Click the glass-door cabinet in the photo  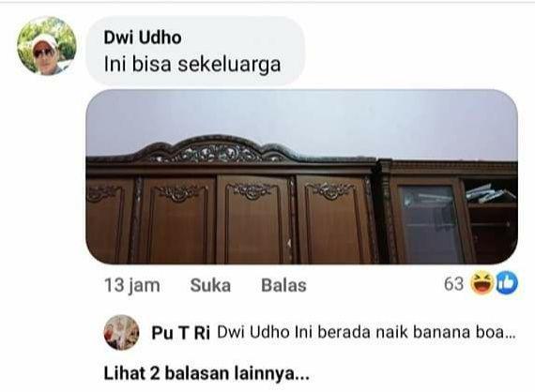tap(430, 223)
